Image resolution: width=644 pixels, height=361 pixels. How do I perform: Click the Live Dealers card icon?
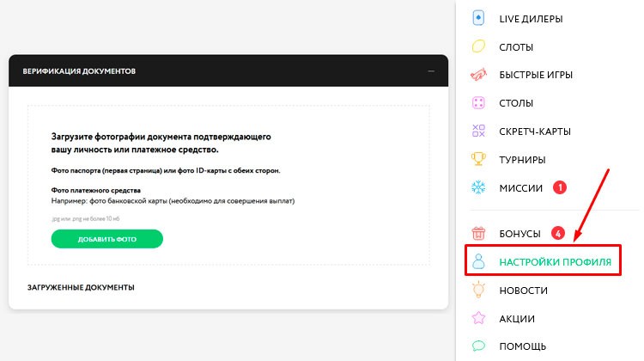[479, 18]
